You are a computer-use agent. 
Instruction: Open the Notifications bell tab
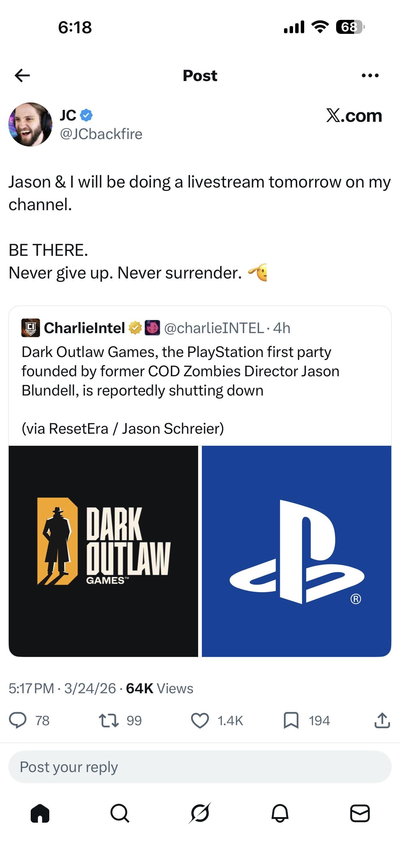coord(280,813)
